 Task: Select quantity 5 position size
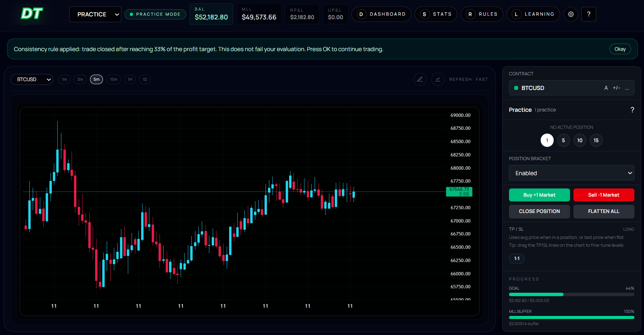point(563,140)
